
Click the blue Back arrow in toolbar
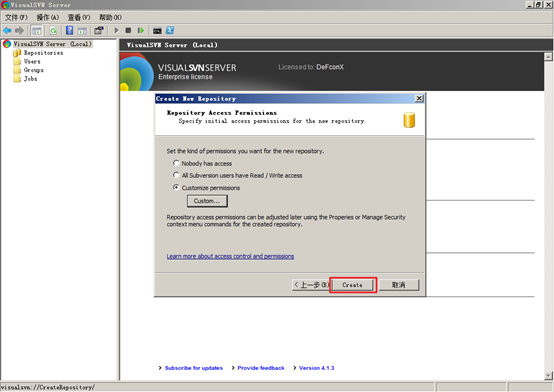tap(7, 31)
